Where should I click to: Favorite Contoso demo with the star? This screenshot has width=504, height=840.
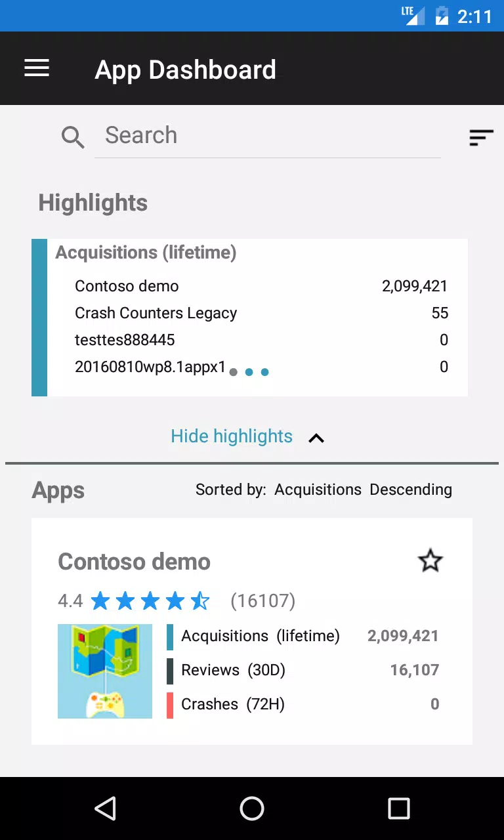click(x=430, y=561)
